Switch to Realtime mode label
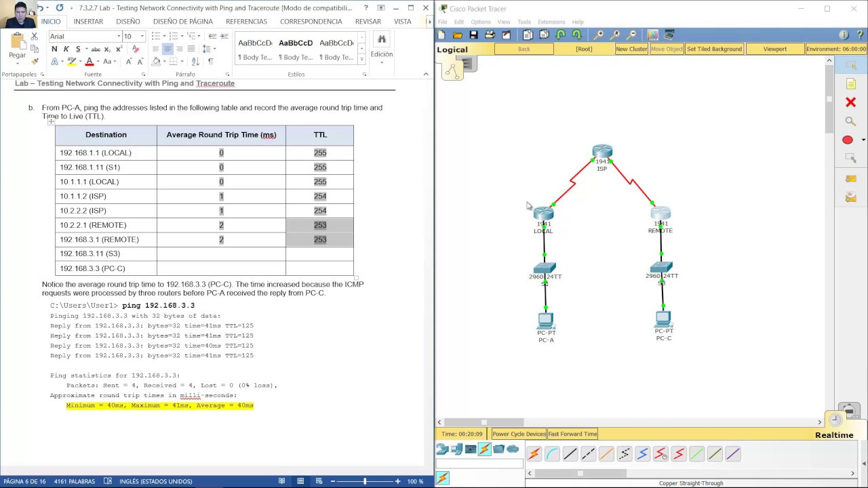 point(834,435)
